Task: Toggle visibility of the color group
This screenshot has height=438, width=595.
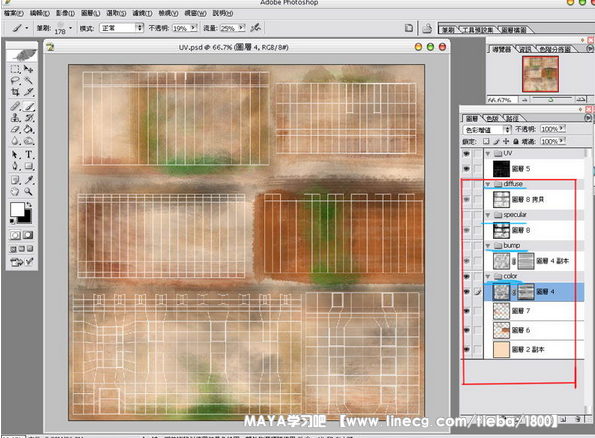Action: [466, 276]
